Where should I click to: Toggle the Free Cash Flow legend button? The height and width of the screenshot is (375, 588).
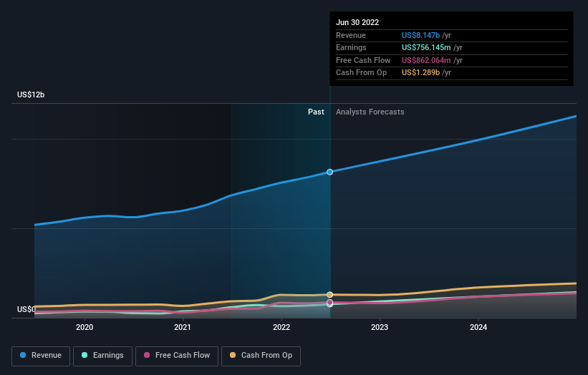tap(177, 356)
